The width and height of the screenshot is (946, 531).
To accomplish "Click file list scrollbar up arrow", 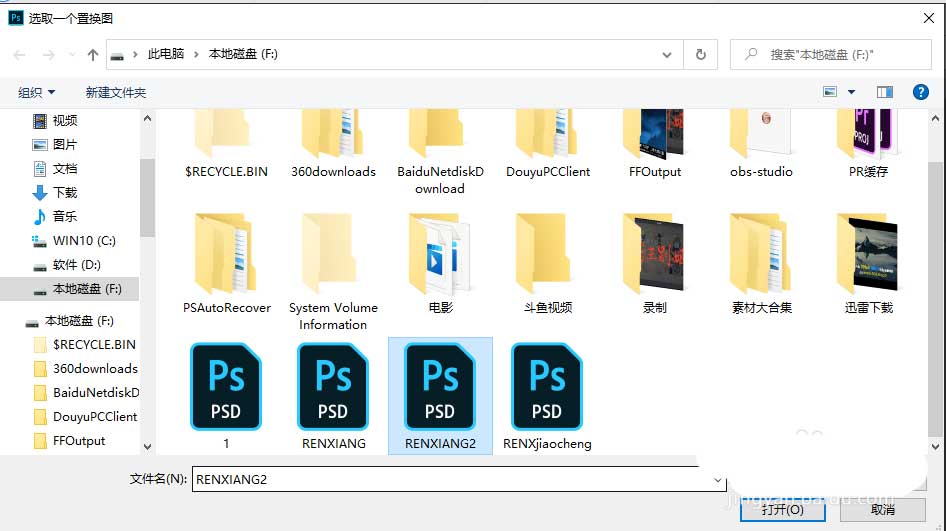I will tap(936, 119).
